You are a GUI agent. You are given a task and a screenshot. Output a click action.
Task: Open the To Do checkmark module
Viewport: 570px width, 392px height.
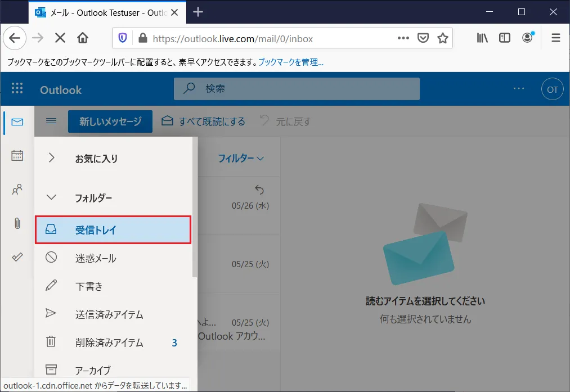[x=17, y=257]
